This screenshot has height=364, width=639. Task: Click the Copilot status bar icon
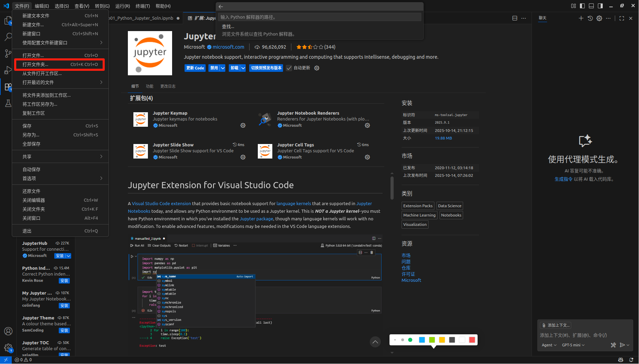(621, 360)
